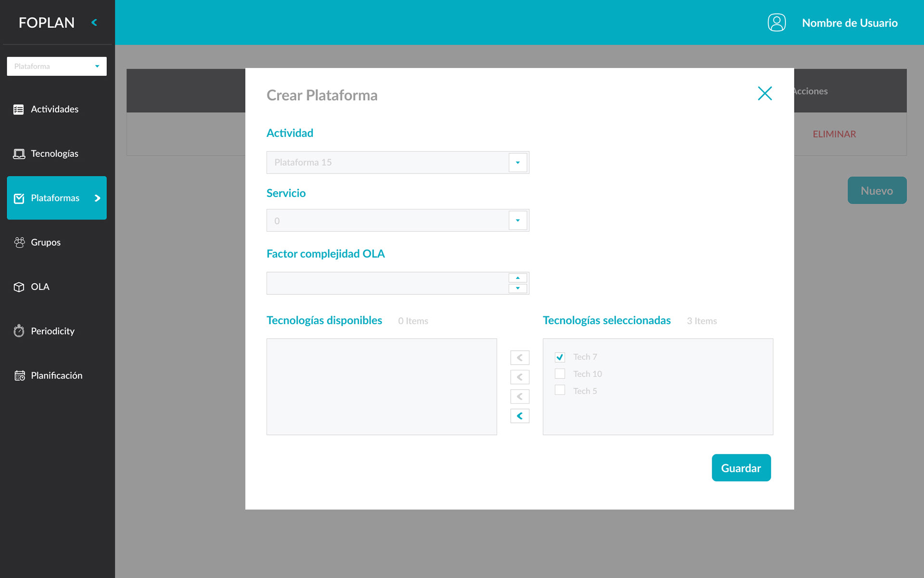Click the Periodicity stopwatch icon
The width and height of the screenshot is (924, 578).
pos(19,331)
